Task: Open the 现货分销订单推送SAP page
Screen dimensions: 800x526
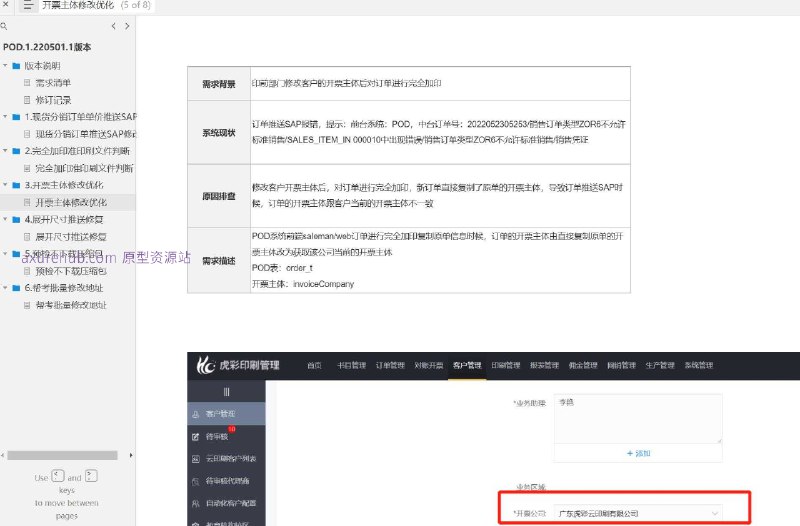Action: (x=86, y=134)
